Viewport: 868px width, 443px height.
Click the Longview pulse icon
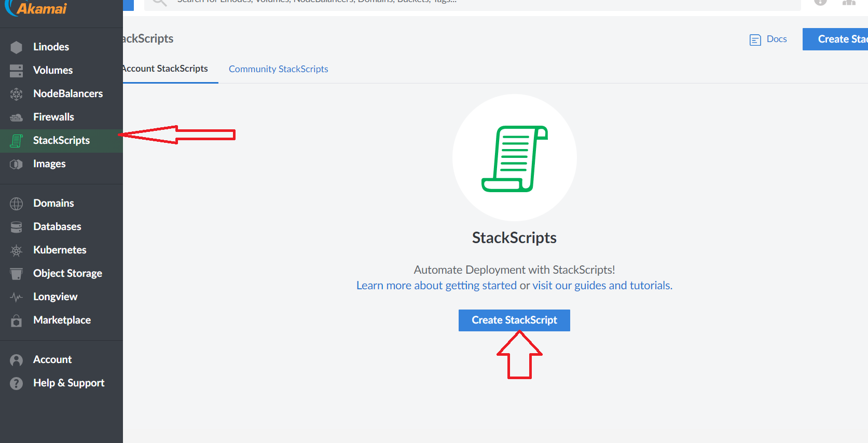click(17, 297)
